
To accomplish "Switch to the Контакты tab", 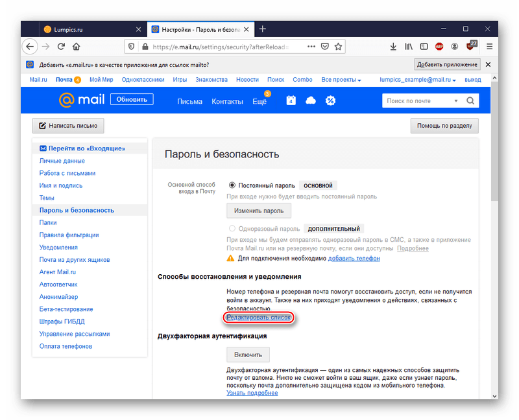I will [226, 100].
